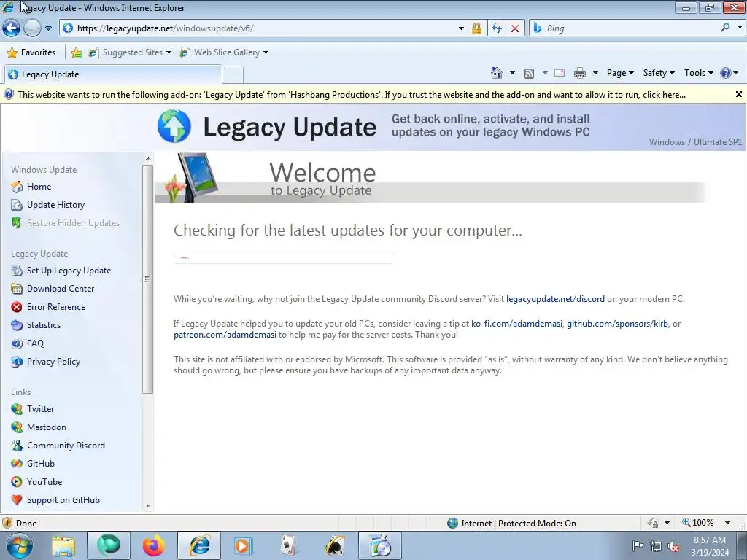Click the taskbar clock showing 8:57 AM
Viewport: 747px width, 560px height.
pos(710,546)
